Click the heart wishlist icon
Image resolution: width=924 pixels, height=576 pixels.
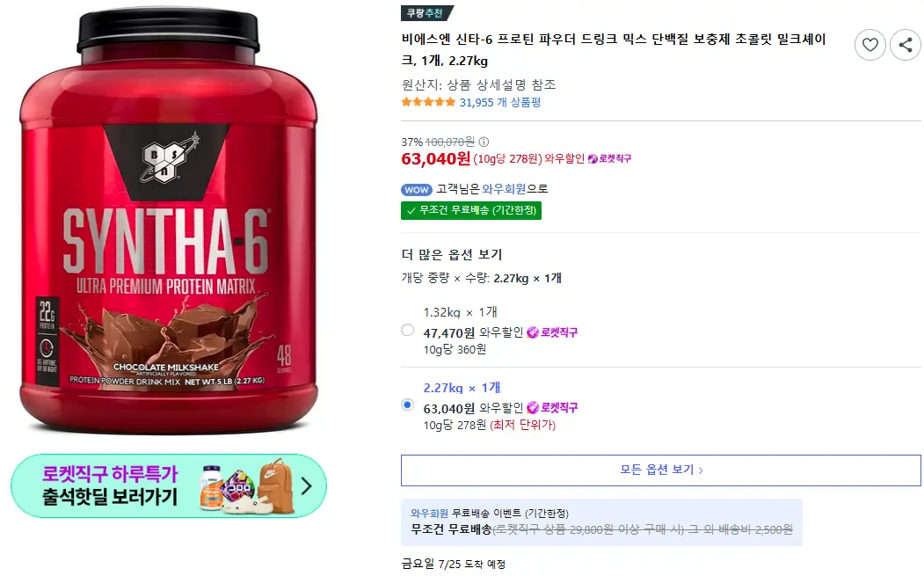(869, 45)
